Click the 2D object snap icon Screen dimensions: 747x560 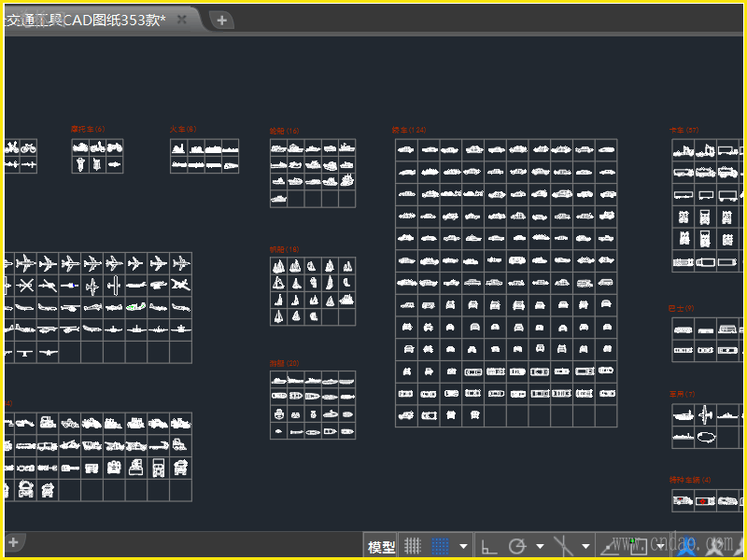point(638,546)
